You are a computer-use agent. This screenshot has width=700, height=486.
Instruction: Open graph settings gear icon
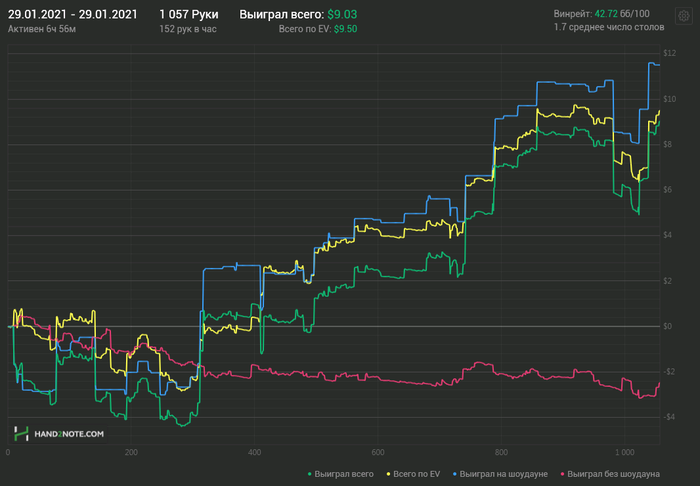tap(683, 16)
